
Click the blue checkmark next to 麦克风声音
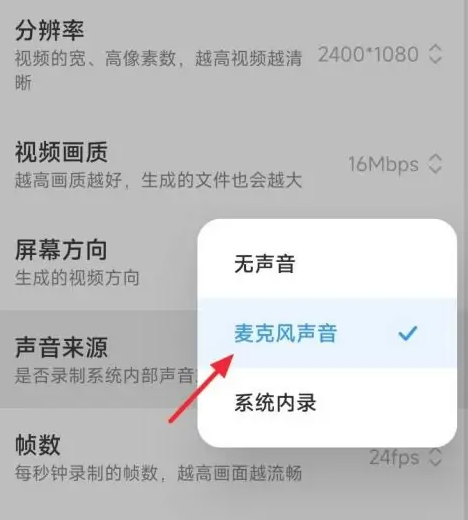coord(408,333)
